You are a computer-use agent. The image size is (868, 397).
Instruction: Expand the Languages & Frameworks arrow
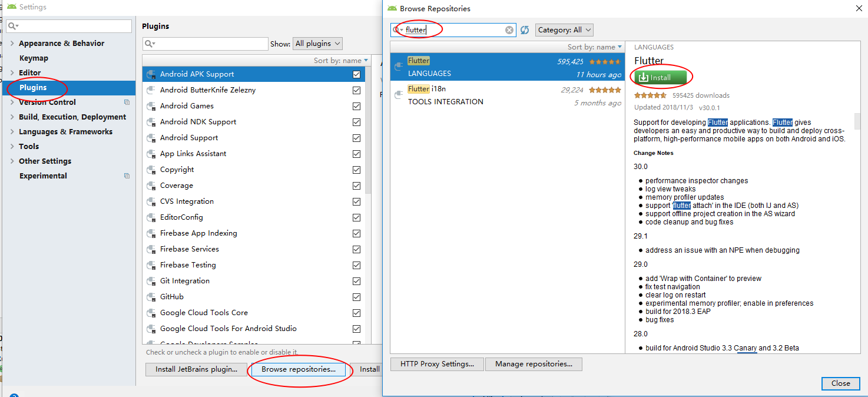coord(12,132)
